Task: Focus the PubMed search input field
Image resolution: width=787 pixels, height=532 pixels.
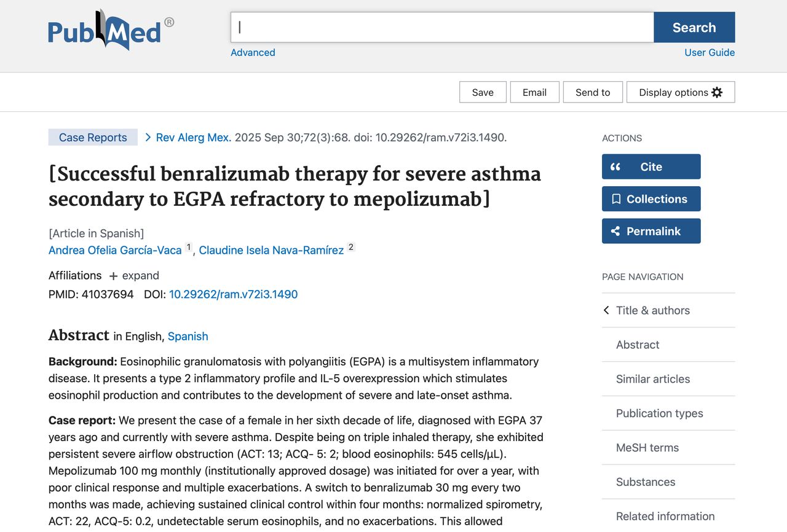Action: 441,27
